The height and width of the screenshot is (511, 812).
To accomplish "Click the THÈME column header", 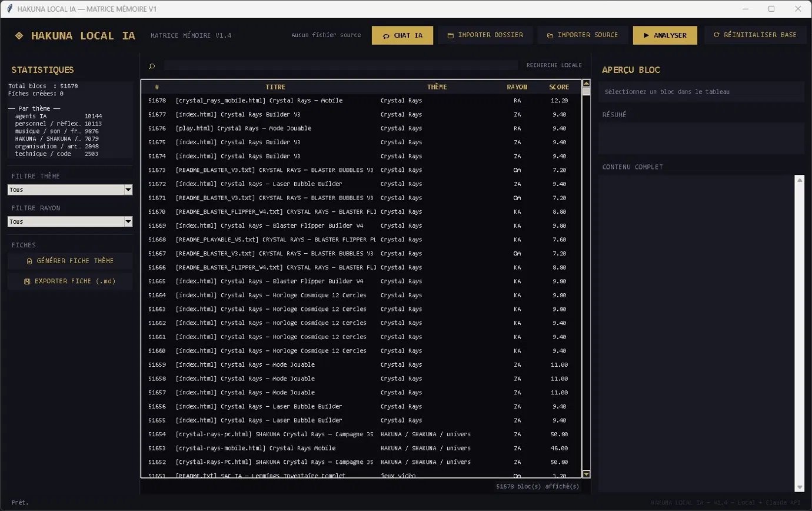I will (437, 87).
